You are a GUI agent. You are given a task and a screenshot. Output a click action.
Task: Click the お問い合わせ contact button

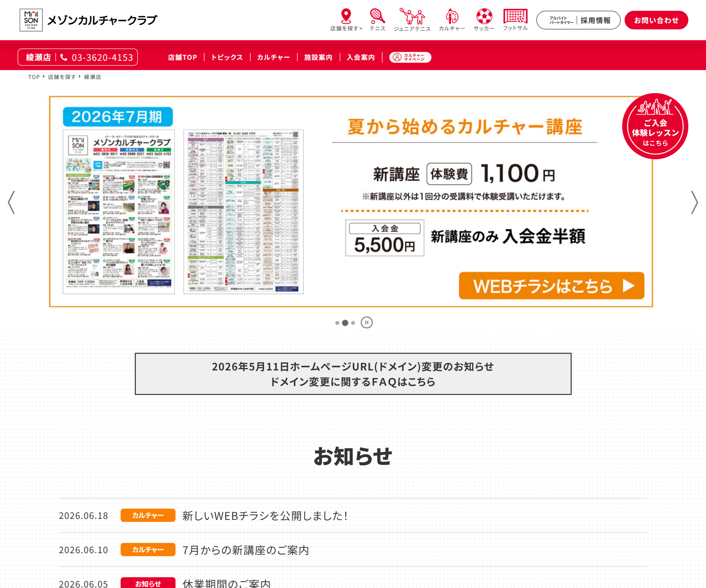(656, 20)
